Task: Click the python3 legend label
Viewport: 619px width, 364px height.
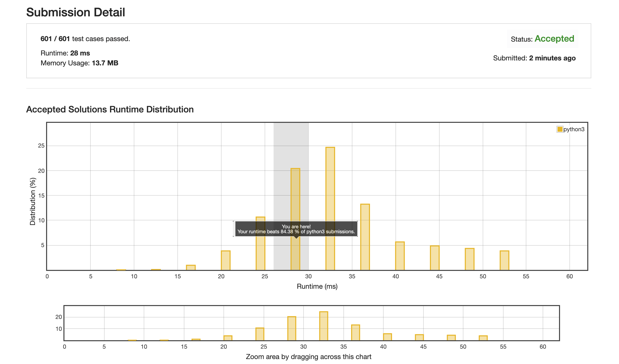Action: (574, 129)
